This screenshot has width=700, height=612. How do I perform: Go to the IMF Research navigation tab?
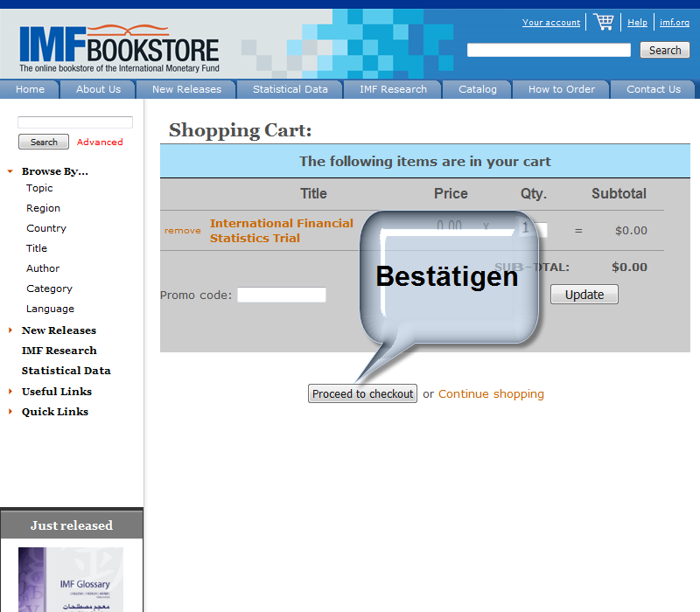click(393, 89)
